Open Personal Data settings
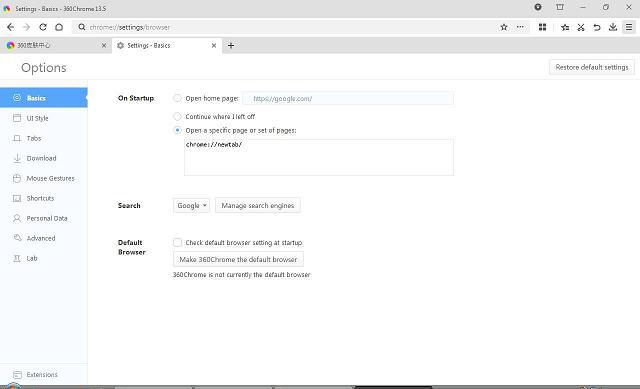640x389 pixels. coord(44,218)
